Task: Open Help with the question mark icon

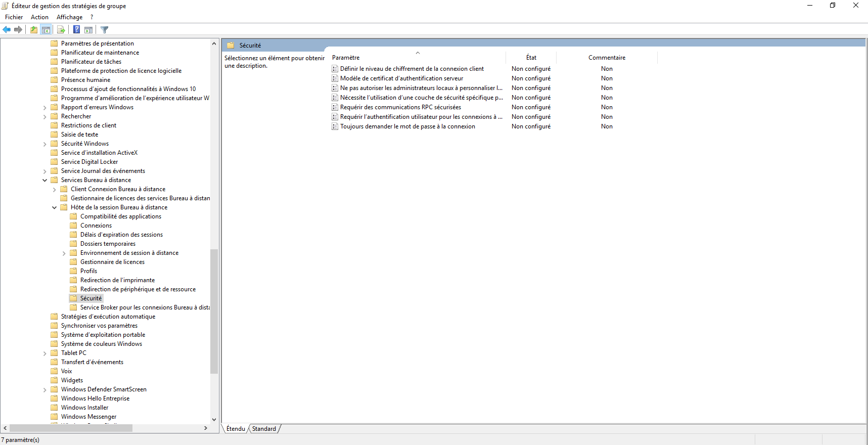Action: [76, 30]
